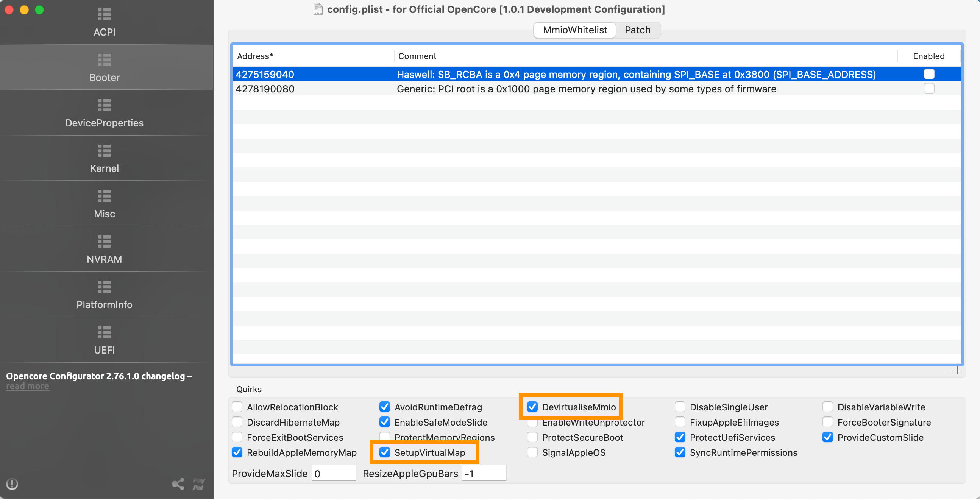
Task: Click the Enabled column header
Action: [929, 56]
